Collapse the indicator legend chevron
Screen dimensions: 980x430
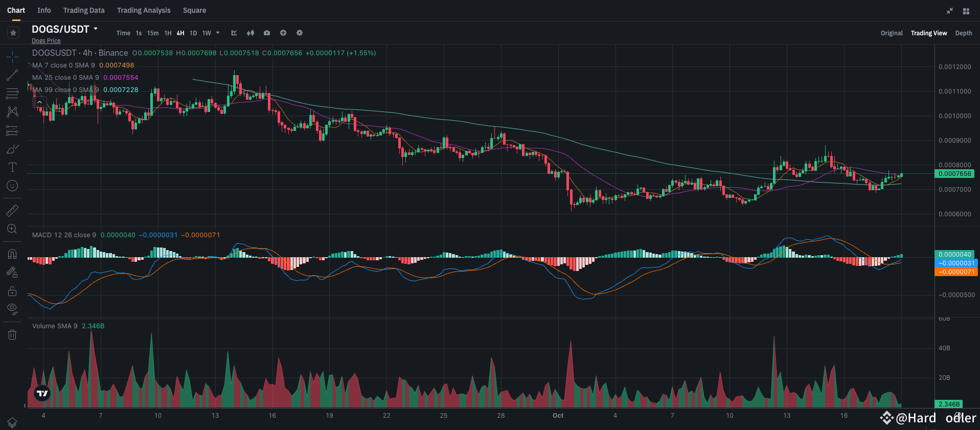click(39, 102)
